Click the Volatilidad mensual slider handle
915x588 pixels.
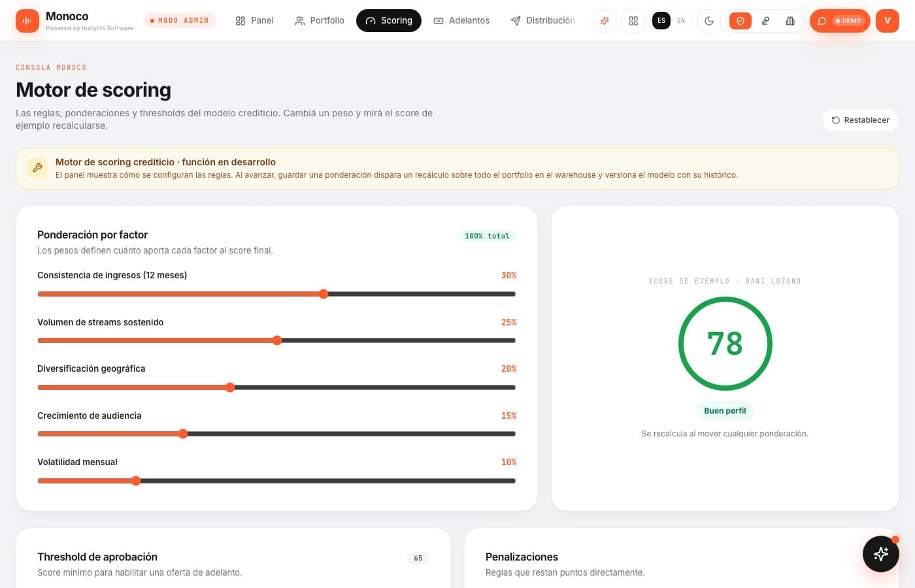136,481
